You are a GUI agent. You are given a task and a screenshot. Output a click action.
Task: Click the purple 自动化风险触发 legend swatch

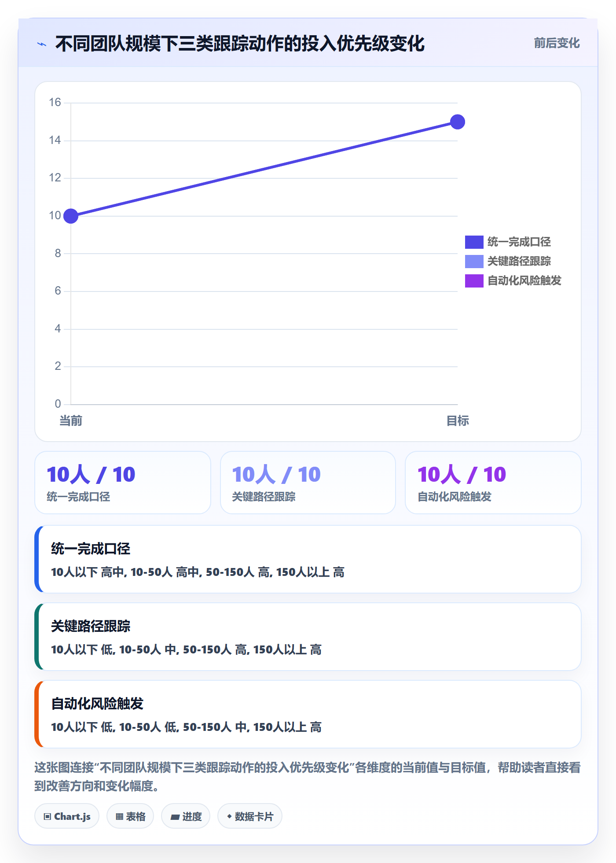coord(474,281)
